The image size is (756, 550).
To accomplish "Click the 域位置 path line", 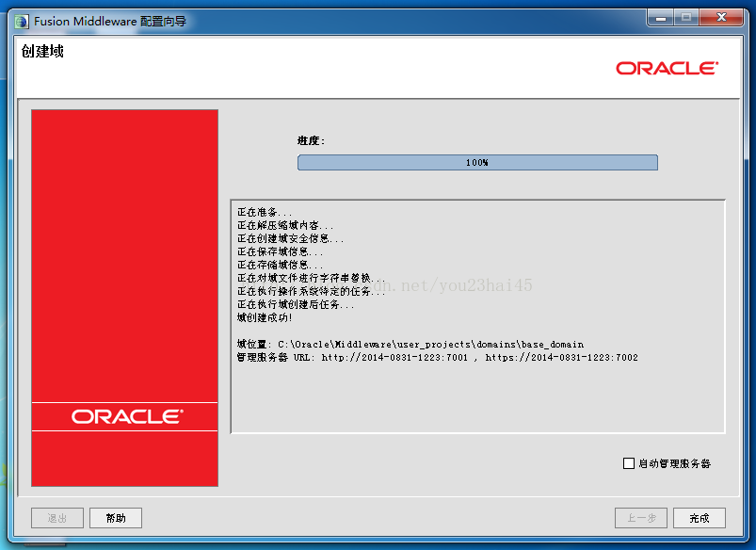I will (x=410, y=345).
